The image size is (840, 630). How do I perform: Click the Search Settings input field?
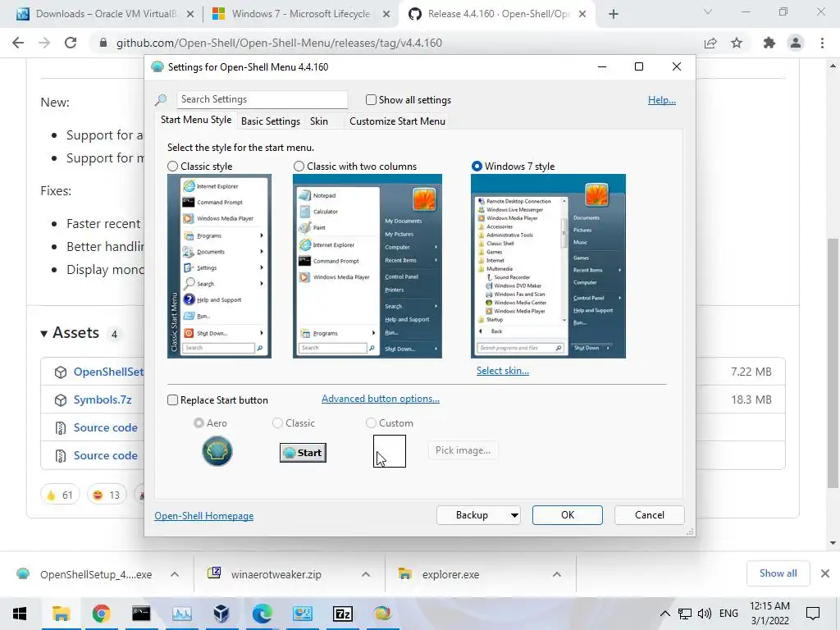click(x=262, y=99)
